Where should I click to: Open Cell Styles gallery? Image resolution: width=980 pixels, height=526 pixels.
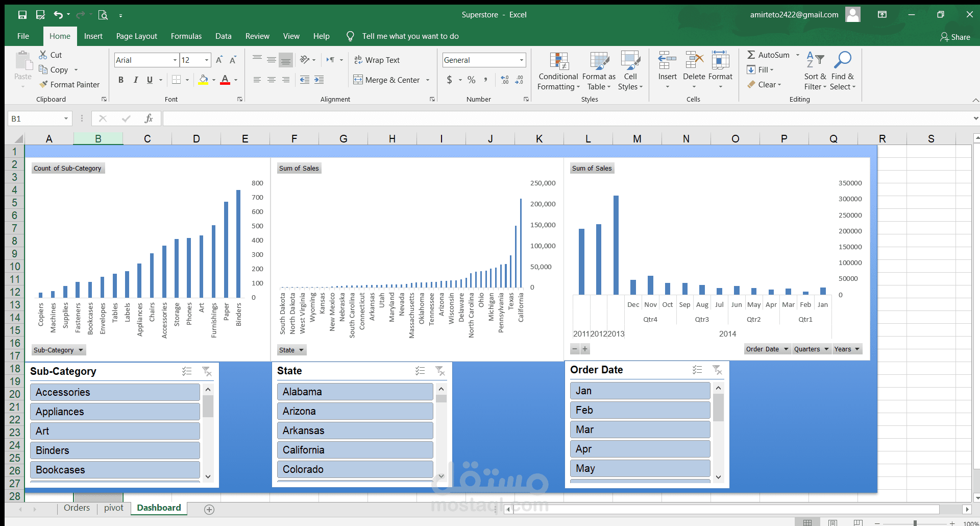tap(630, 71)
